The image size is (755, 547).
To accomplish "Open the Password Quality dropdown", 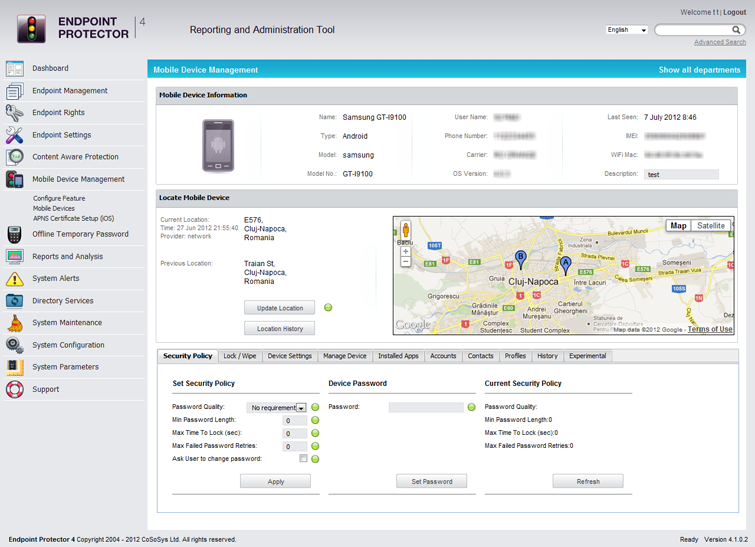I will coord(277,408).
